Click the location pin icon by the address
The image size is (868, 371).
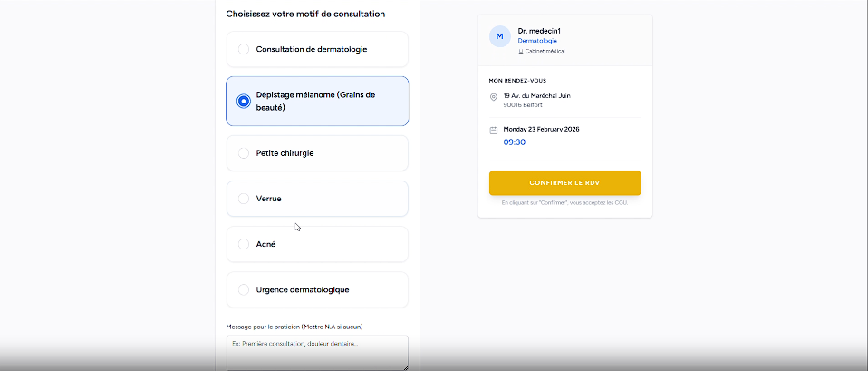(493, 97)
